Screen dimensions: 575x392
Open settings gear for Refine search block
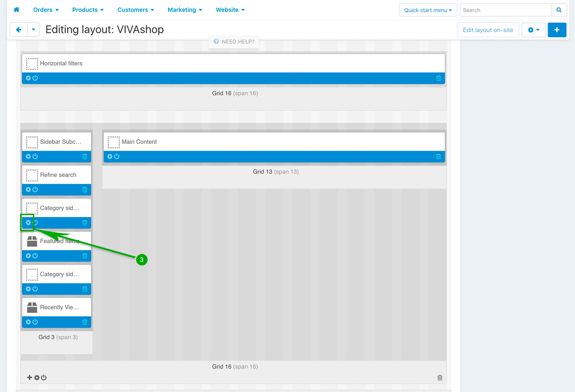(x=28, y=190)
